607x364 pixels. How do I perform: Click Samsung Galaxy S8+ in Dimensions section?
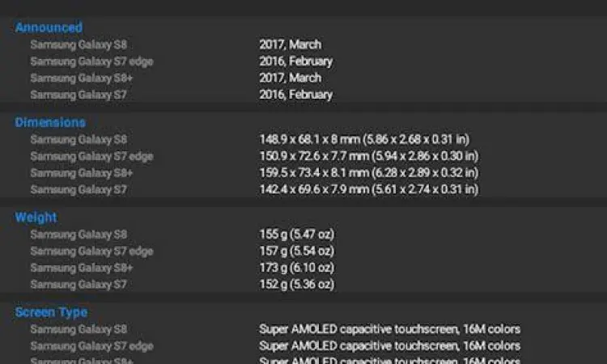[82, 172]
